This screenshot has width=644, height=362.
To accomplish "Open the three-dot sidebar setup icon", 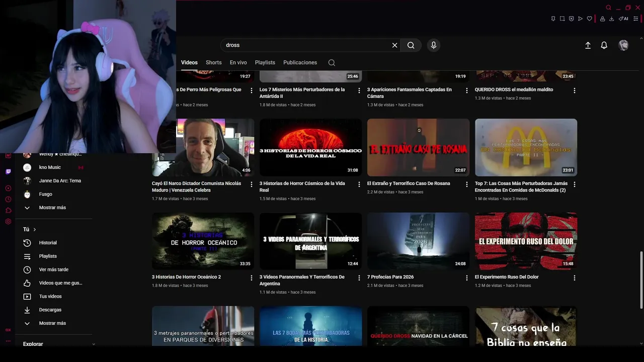I will [x=8, y=341].
